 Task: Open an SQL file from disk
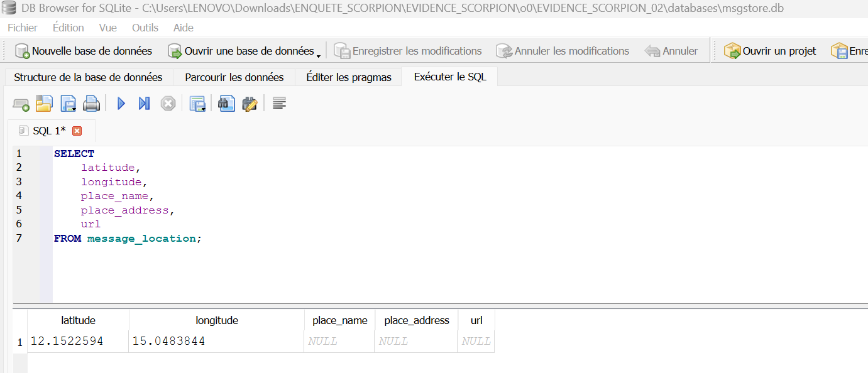[x=44, y=104]
